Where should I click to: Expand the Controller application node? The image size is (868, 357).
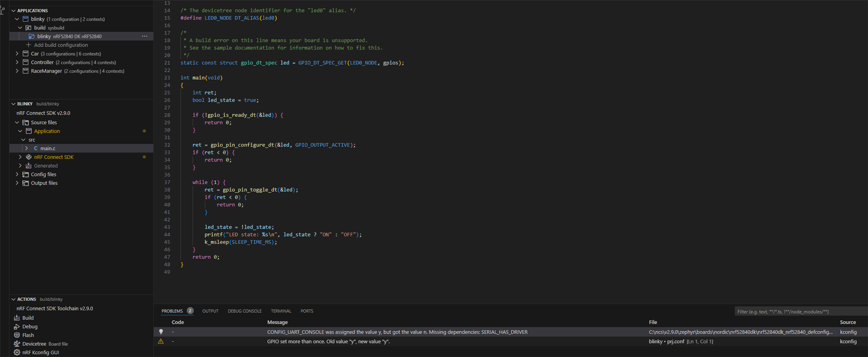coord(17,62)
